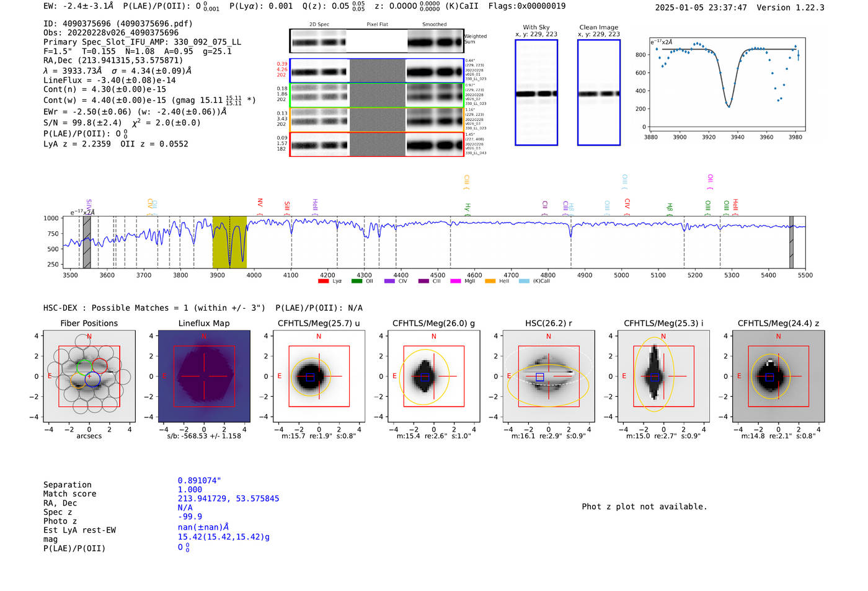
Task: Click the Pixel Flat column header
Action: click(377, 25)
